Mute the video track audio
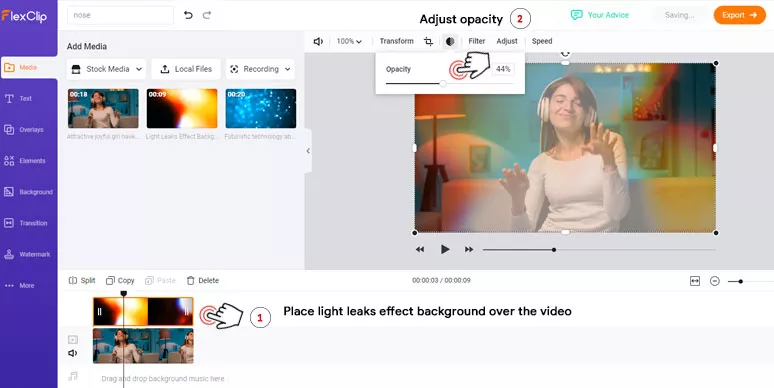 (x=73, y=353)
